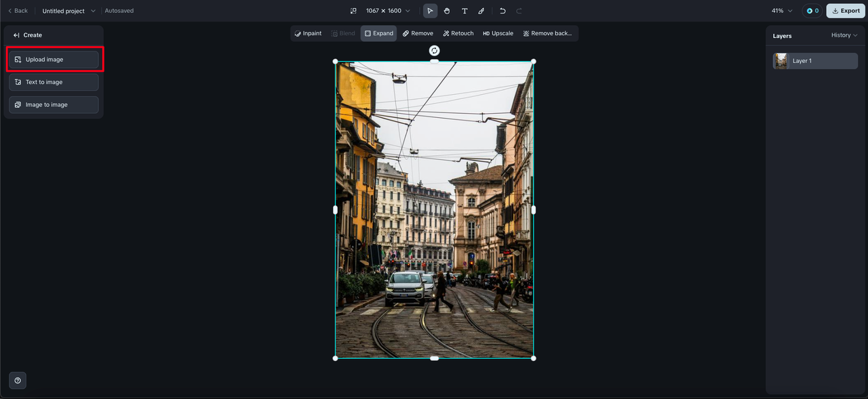868x399 pixels.
Task: Redo the last action
Action: 519,11
